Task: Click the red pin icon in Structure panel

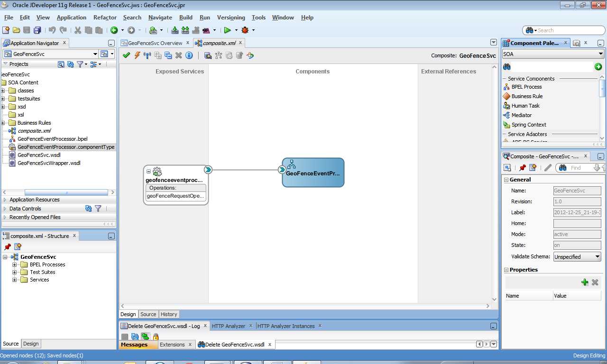Action: point(8,246)
